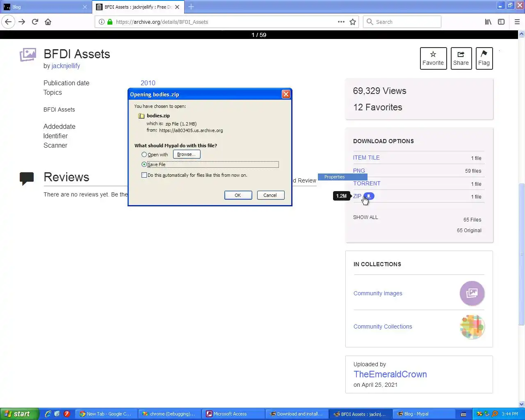The width and height of the screenshot is (525, 420).
Task: Open the Community Images collection link
Action: tap(378, 293)
